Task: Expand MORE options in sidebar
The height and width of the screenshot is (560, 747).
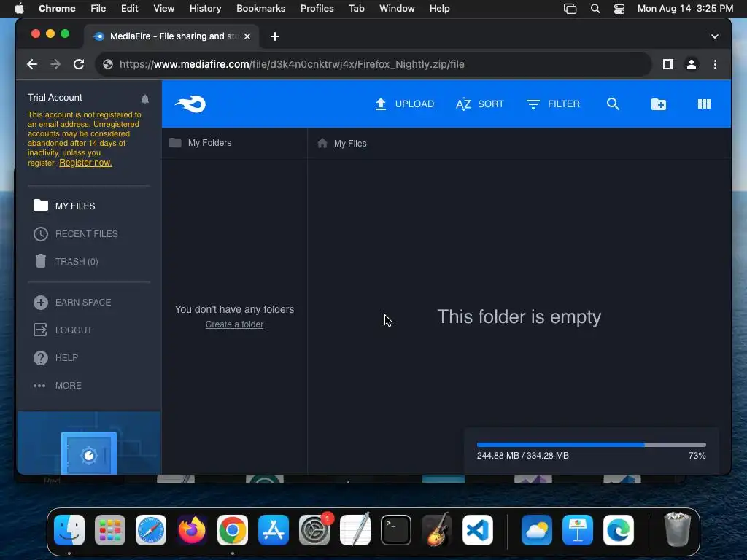Action: [57, 385]
